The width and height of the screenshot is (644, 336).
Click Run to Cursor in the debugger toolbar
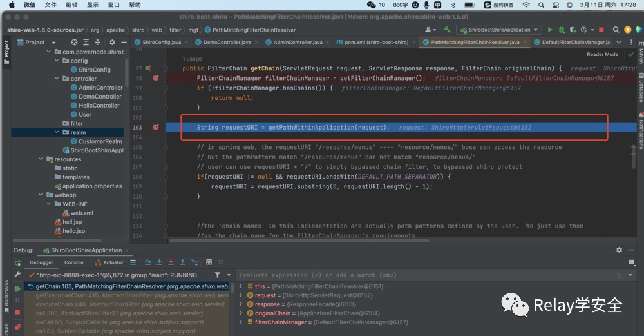coord(194,262)
